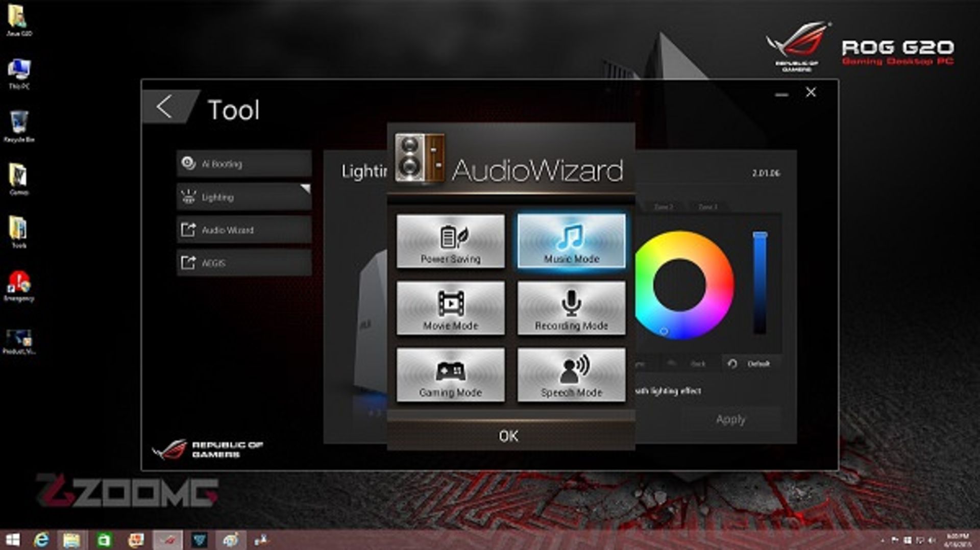This screenshot has height=550, width=980.
Task: Open the Games desktop folder
Action: (x=19, y=180)
